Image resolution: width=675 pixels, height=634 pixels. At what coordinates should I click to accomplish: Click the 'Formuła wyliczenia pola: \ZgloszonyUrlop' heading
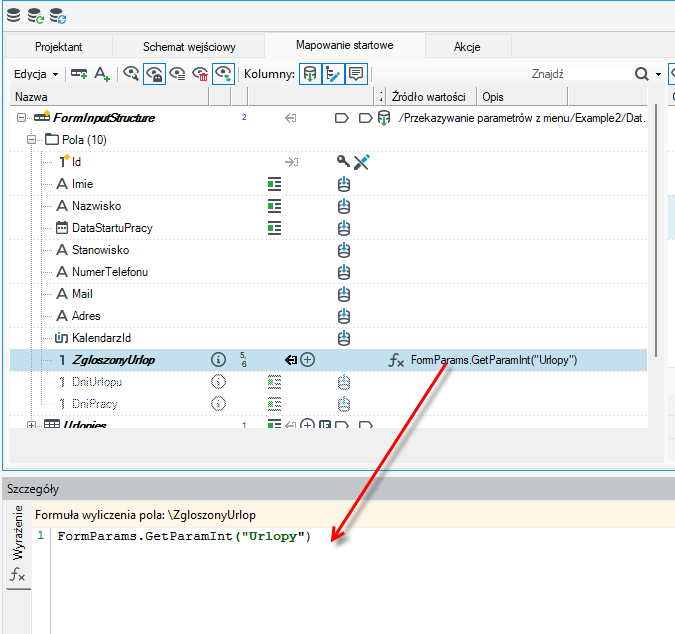click(146, 515)
